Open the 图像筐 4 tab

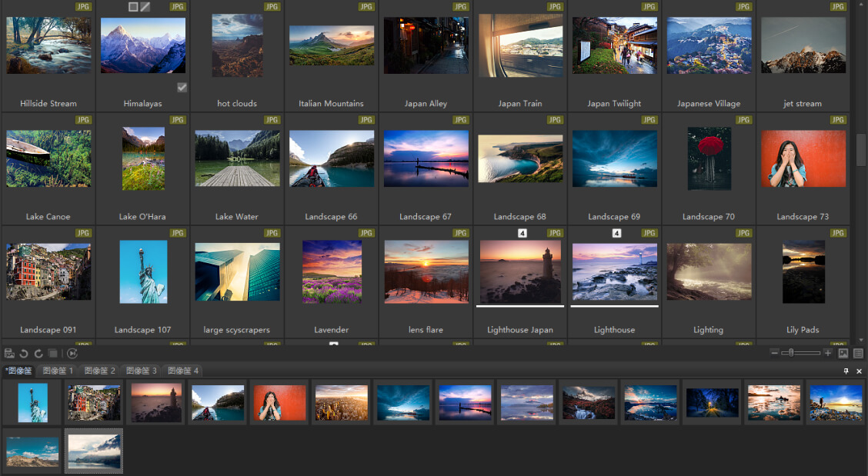[x=182, y=371]
